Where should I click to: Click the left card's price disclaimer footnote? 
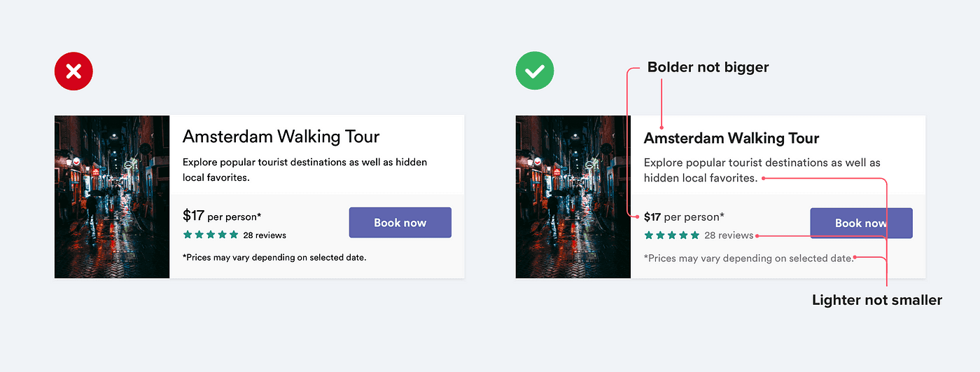click(x=274, y=257)
